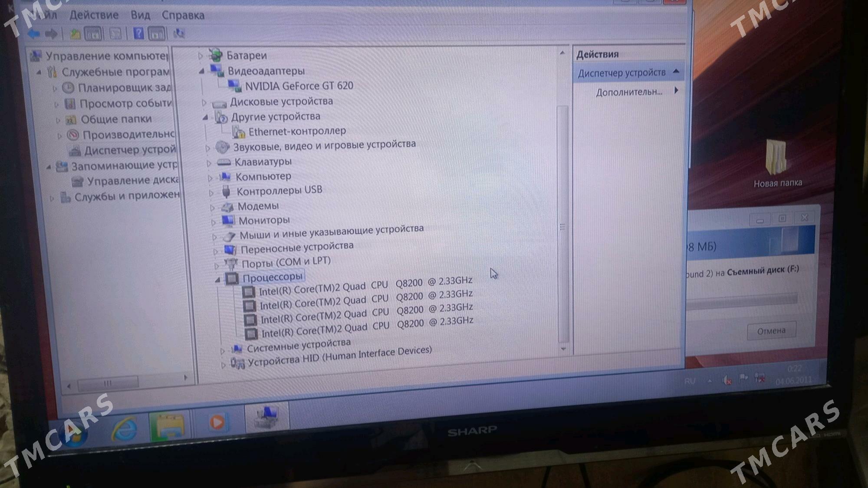Collapse the Процессоры tree node

218,280
